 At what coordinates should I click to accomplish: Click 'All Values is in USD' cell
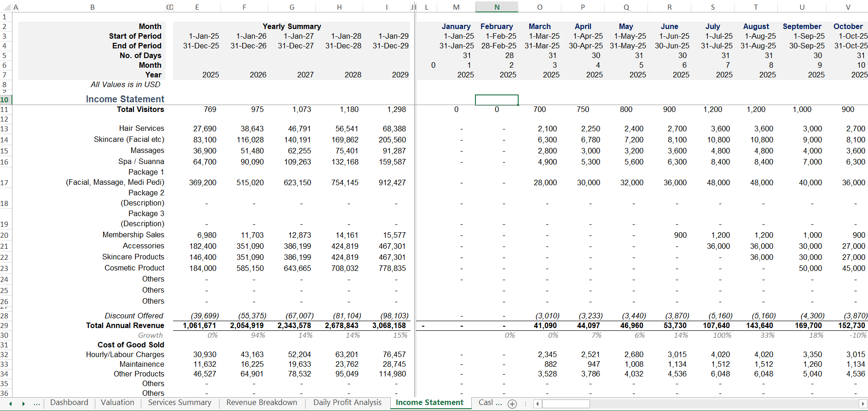click(126, 85)
